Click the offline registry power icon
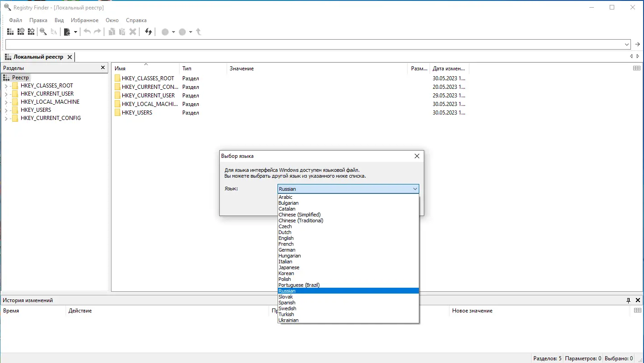 pyautogui.click(x=31, y=32)
